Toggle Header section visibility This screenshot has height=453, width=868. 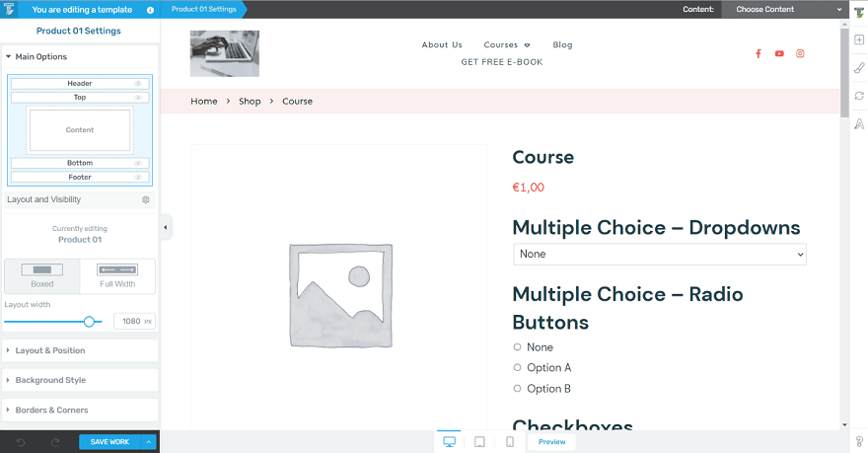tap(138, 84)
